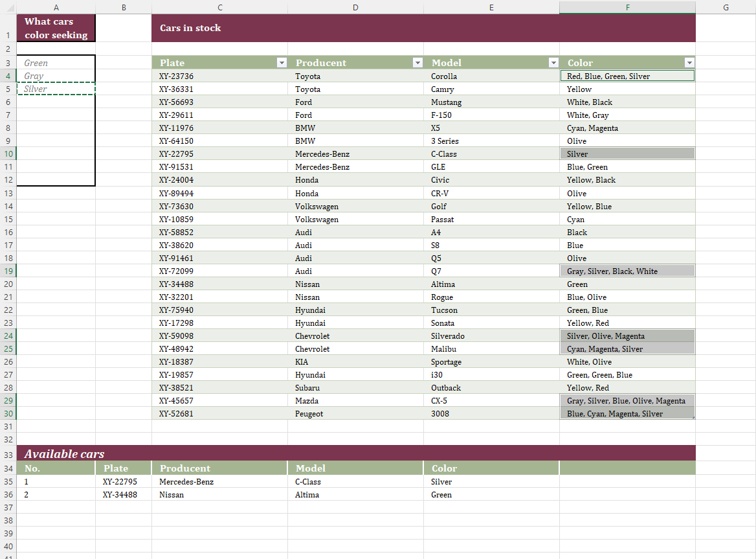Click the GLE model cell
756x559 pixels.
click(491, 167)
